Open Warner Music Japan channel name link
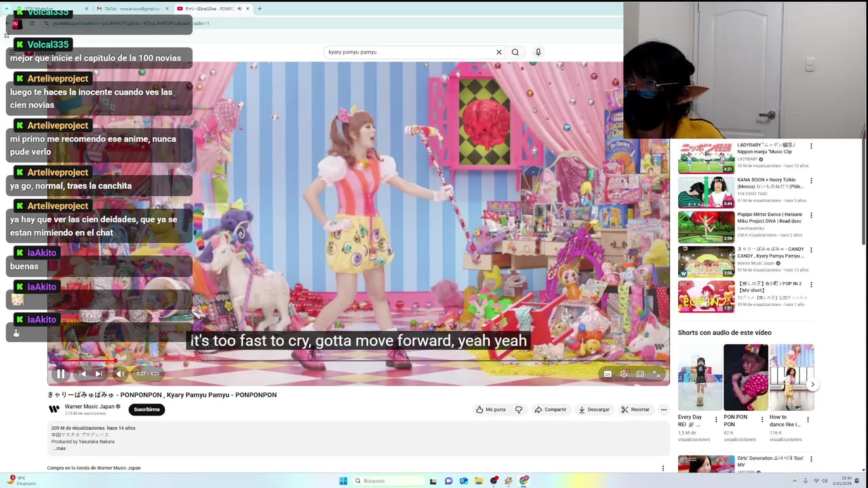 tap(90, 407)
